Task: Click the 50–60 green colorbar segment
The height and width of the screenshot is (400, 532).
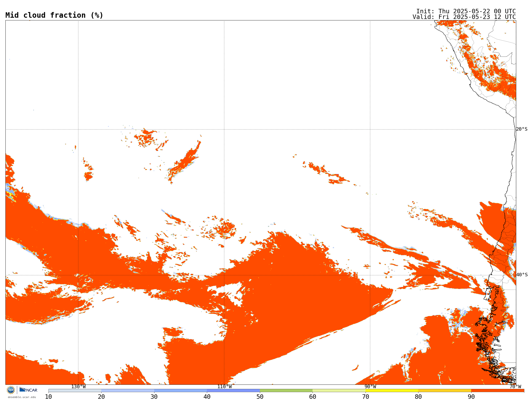Action: click(x=286, y=391)
